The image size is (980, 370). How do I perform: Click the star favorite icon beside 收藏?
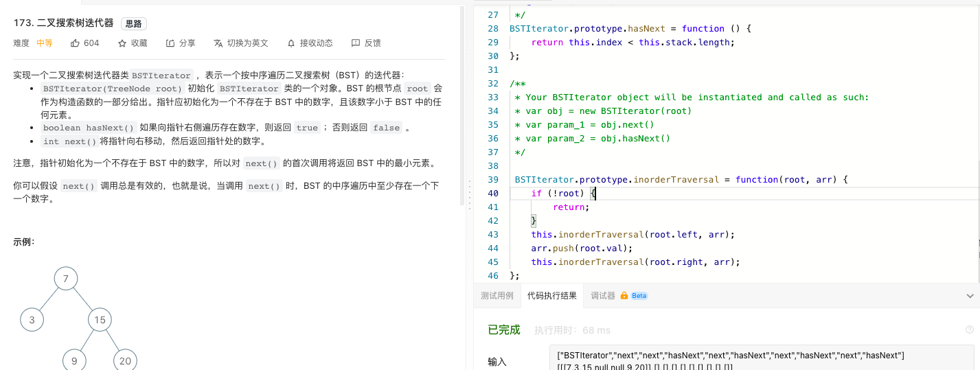pyautogui.click(x=122, y=43)
